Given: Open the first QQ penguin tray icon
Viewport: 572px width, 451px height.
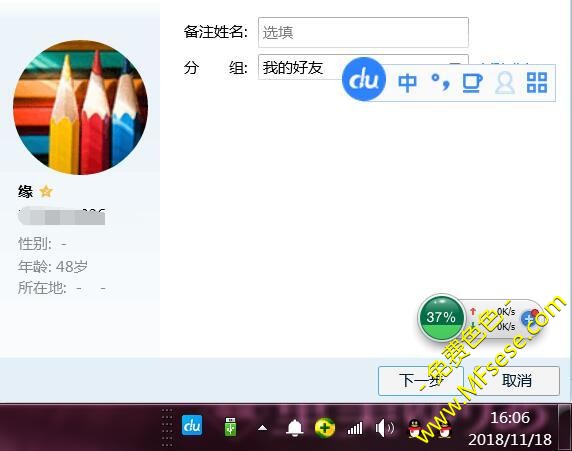Looking at the screenshot, I should coord(416,428).
